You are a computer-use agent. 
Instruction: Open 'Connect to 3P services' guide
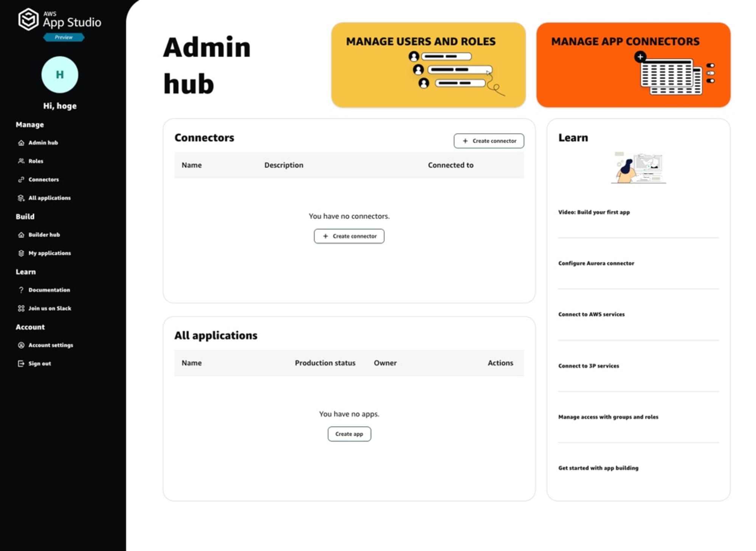(589, 366)
